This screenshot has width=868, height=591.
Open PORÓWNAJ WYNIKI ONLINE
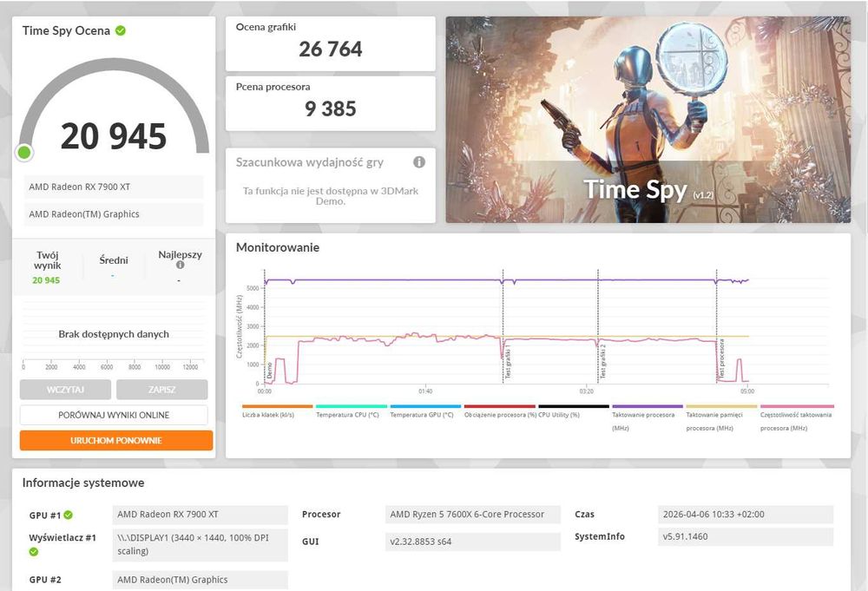click(x=114, y=415)
